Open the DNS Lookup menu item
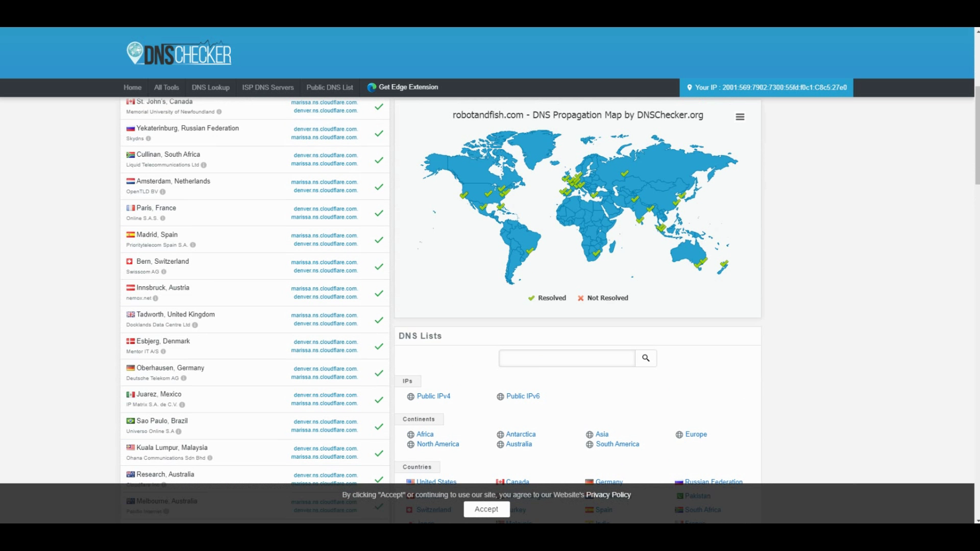980x551 pixels. pos(210,87)
